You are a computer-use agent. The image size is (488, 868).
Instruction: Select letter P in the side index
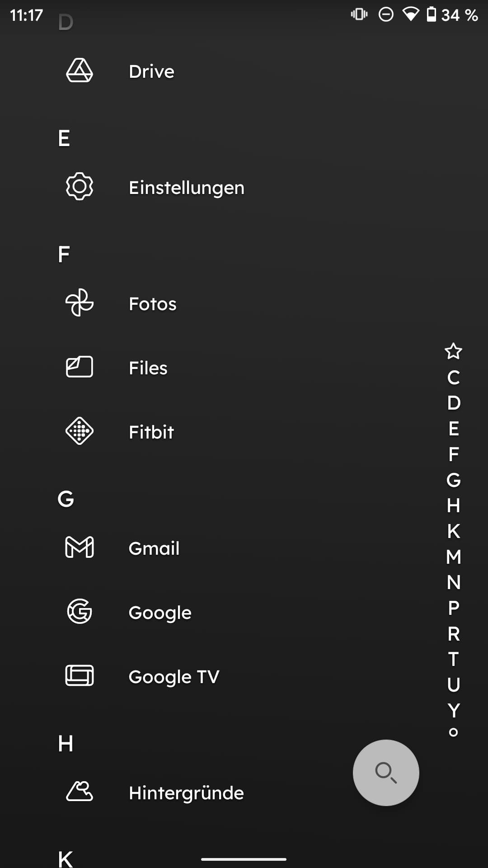coord(454,608)
